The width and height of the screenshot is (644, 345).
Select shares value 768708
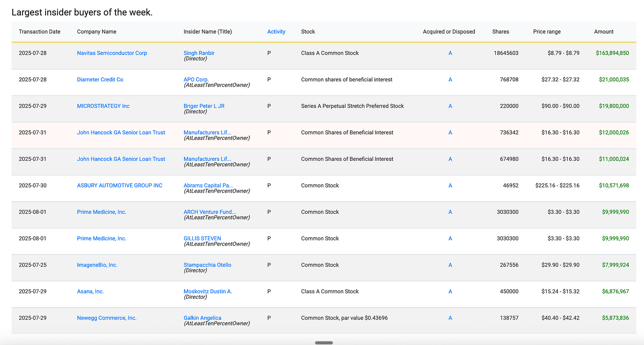click(x=509, y=80)
